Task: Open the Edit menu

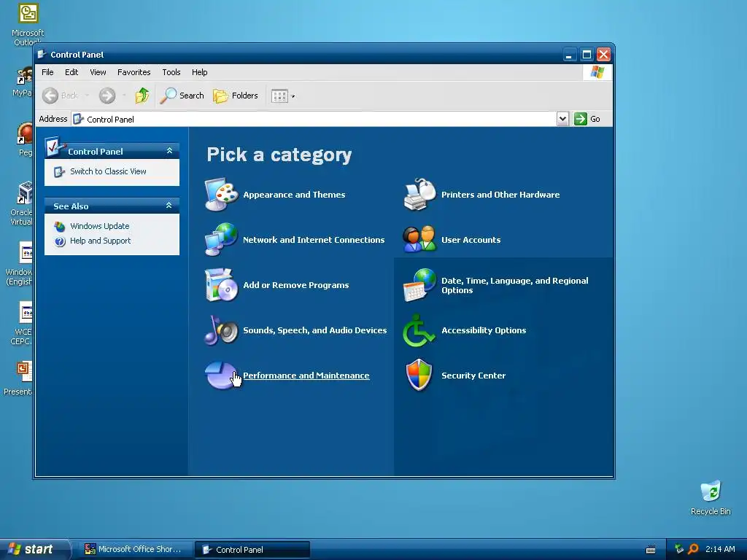Action: click(71, 72)
